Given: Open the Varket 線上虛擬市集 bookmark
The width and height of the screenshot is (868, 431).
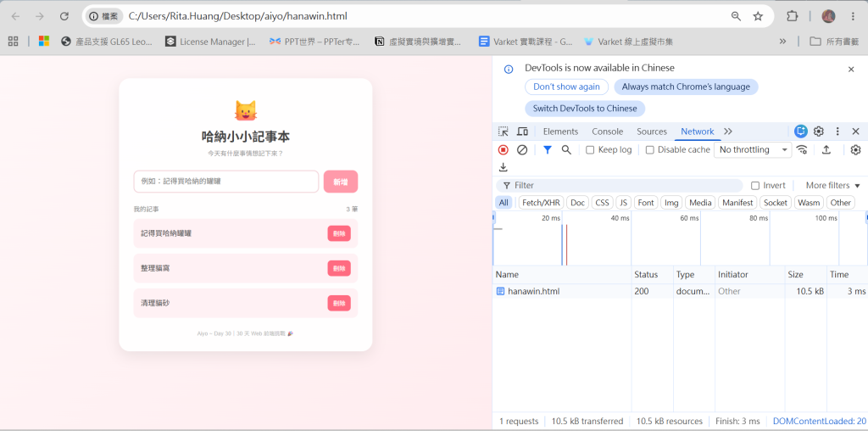Looking at the screenshot, I should (x=628, y=41).
